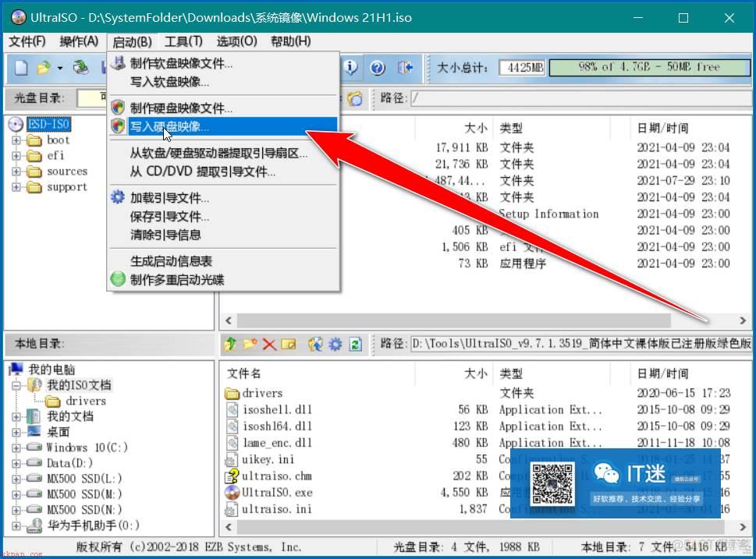Click the ultraiso.chm help file icon

[x=232, y=476]
